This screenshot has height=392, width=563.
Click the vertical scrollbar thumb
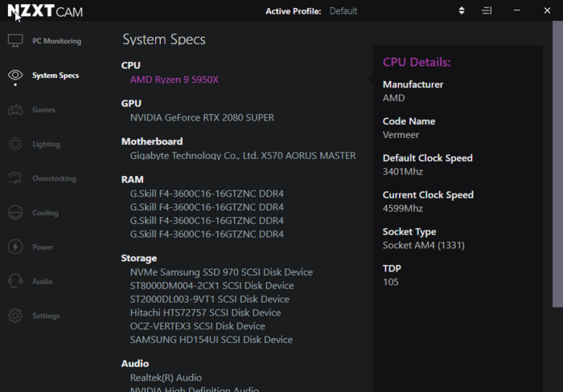(557, 164)
